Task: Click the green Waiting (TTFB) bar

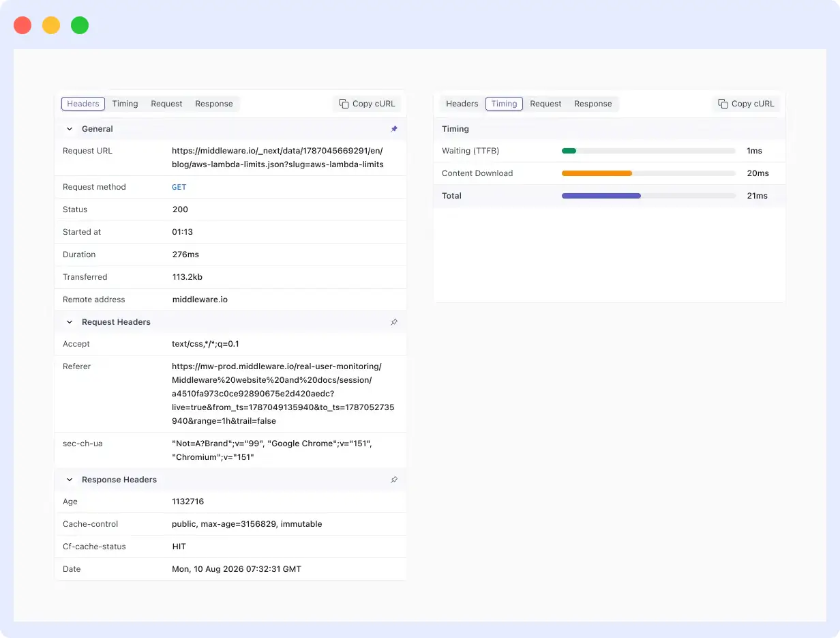Action: 569,151
